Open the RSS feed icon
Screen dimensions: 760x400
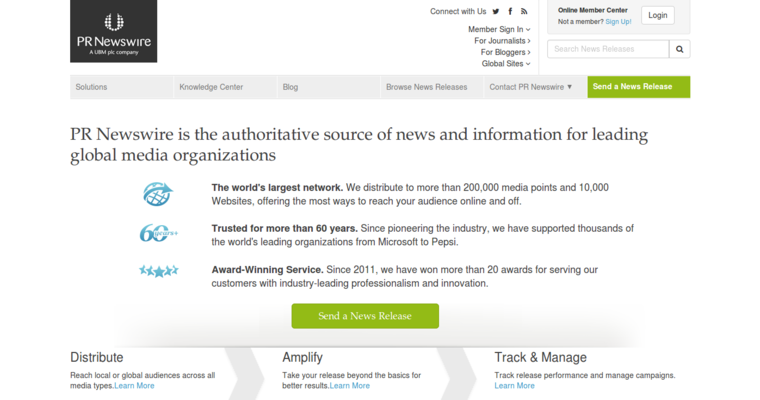tap(524, 11)
